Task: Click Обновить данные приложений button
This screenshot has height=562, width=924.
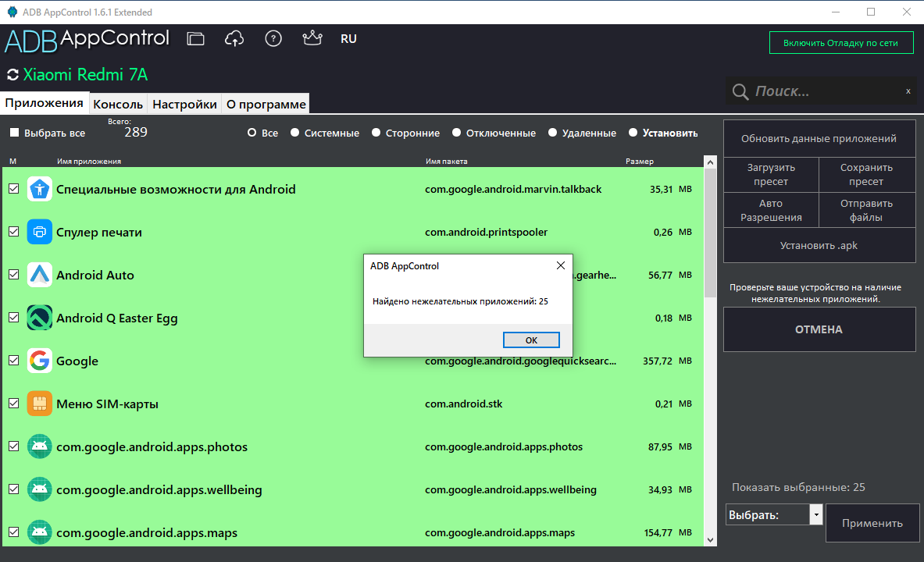Action: (819, 139)
